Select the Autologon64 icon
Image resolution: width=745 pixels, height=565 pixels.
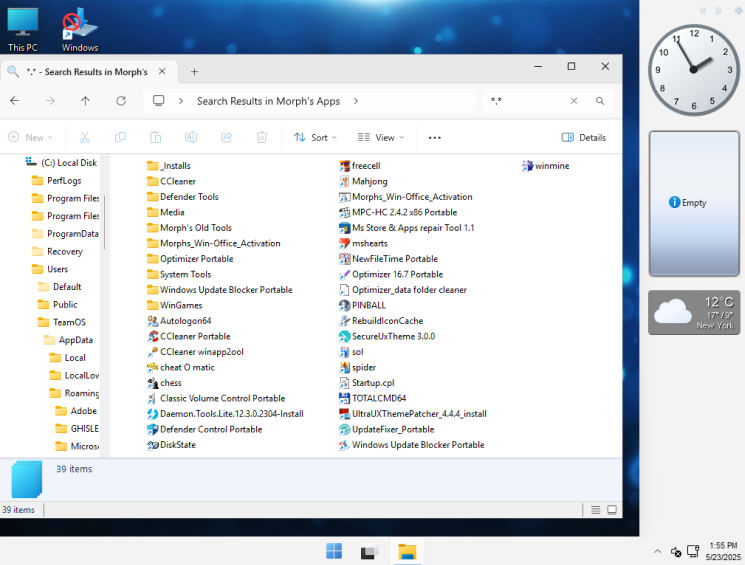(153, 321)
